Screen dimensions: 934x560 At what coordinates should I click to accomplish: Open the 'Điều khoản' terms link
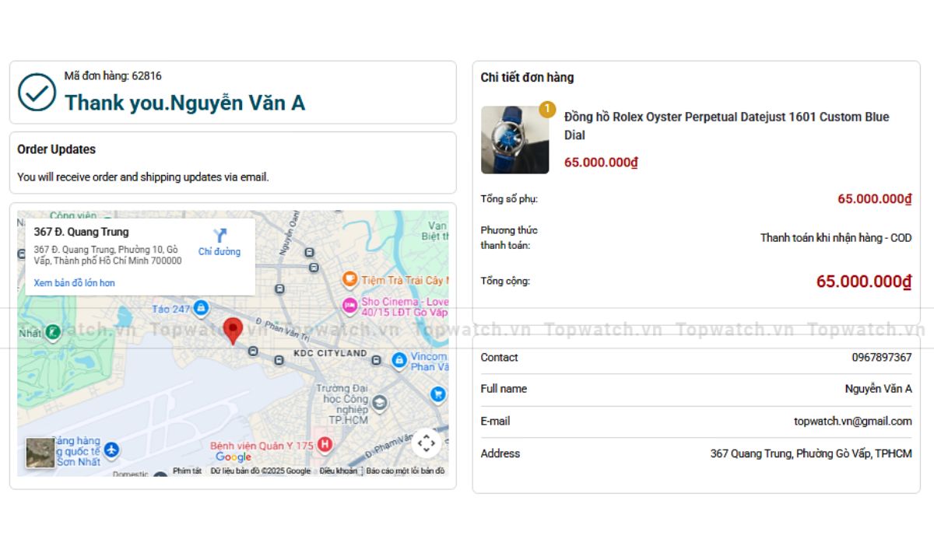[338, 471]
